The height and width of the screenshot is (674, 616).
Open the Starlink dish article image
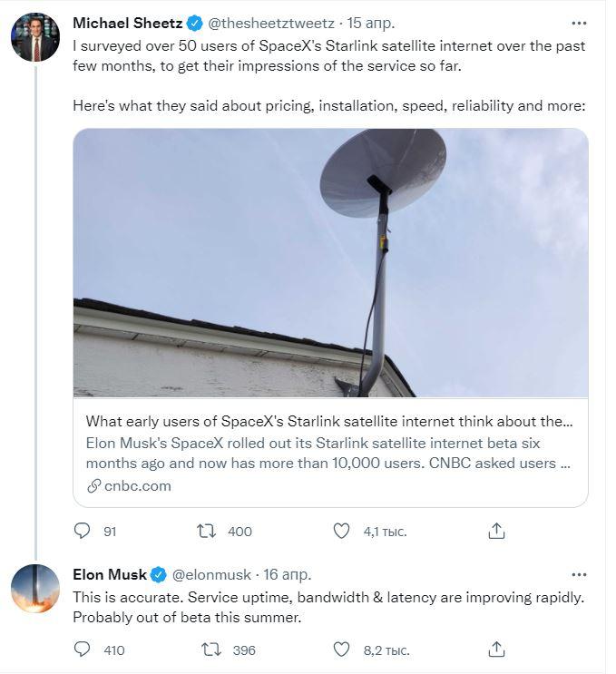pos(330,263)
